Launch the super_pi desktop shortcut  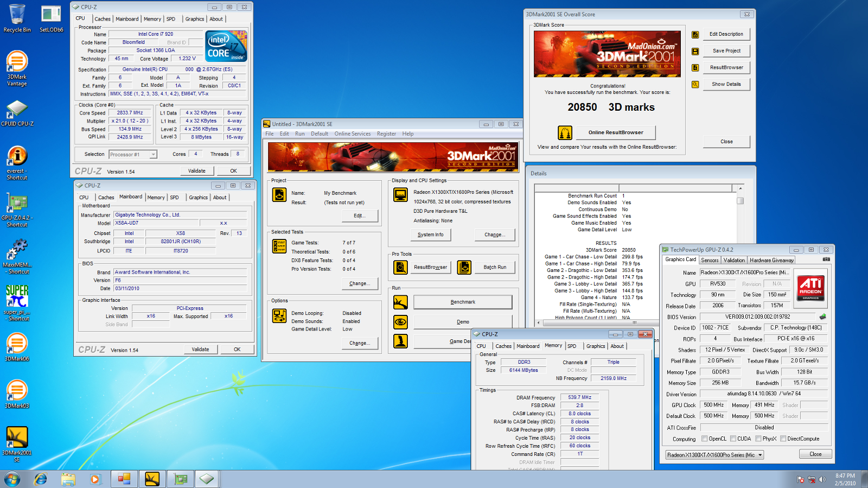coord(17,303)
